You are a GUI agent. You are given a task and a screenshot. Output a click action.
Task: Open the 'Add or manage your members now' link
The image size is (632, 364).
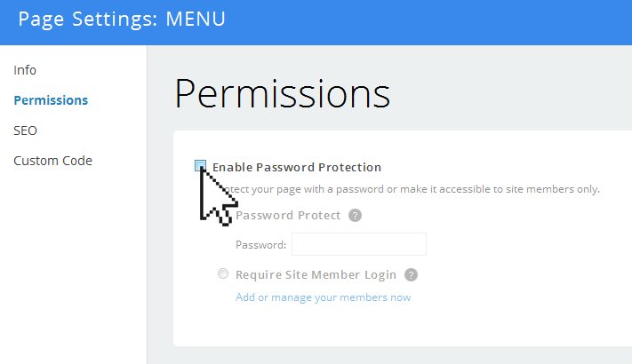(x=324, y=297)
